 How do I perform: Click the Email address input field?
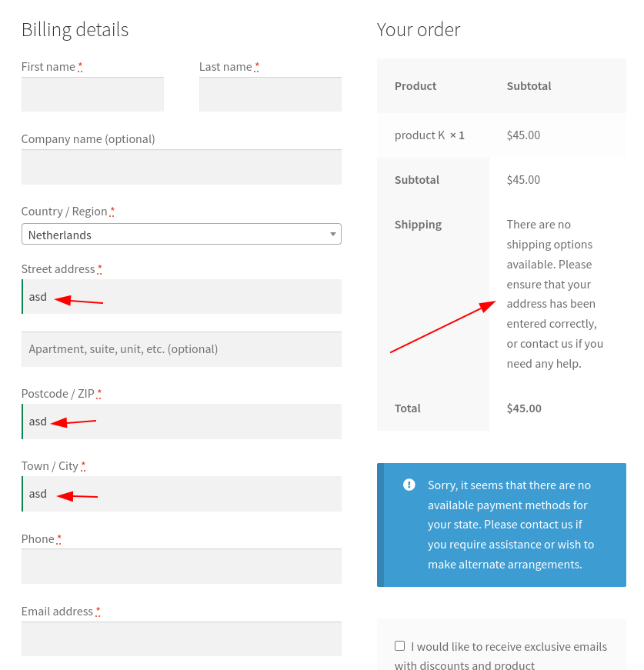pyautogui.click(x=182, y=638)
